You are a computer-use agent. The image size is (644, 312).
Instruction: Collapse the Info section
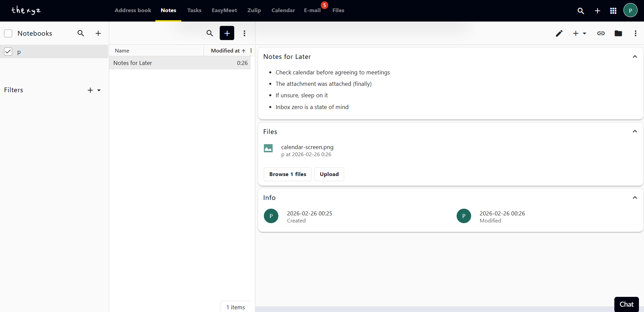pyautogui.click(x=635, y=198)
